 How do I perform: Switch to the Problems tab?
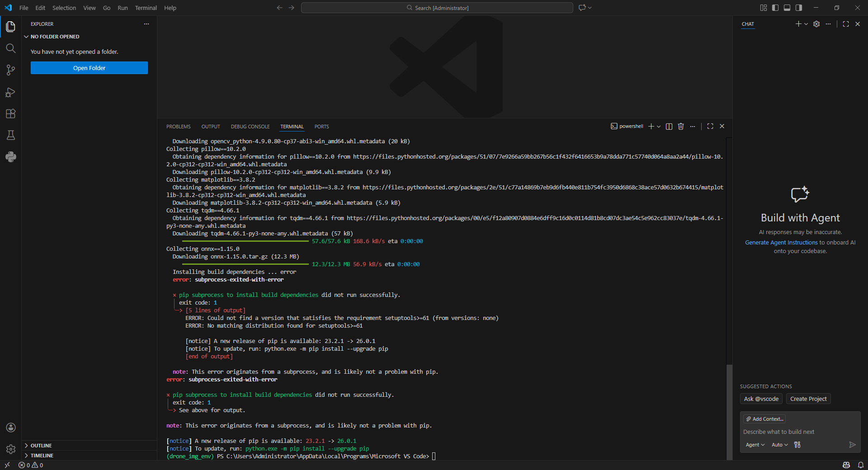178,127
